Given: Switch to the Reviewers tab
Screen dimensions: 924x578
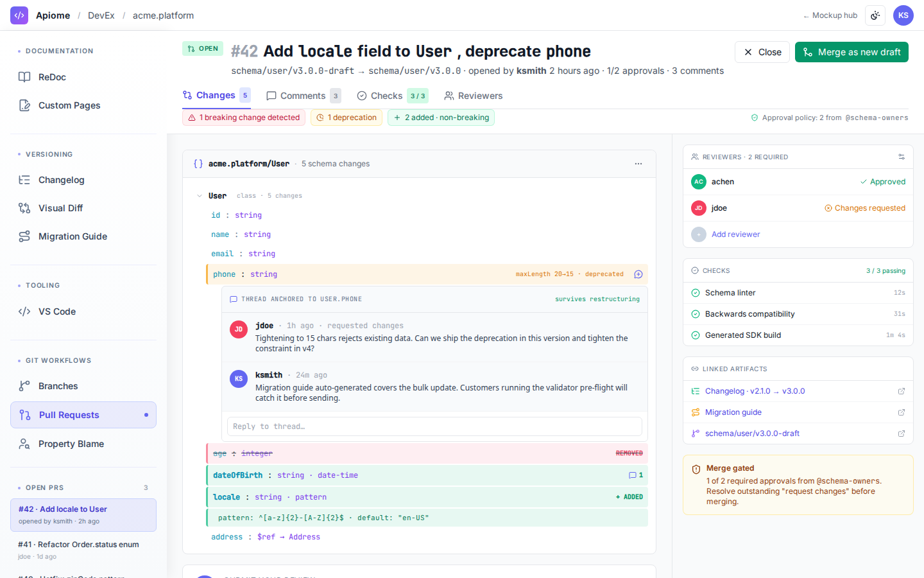Looking at the screenshot, I should (x=474, y=96).
